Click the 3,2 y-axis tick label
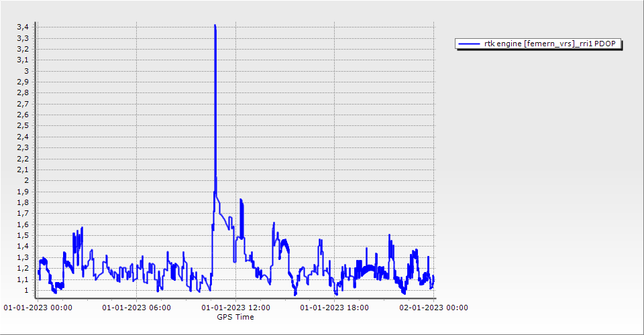The image size is (644, 335). point(21,49)
